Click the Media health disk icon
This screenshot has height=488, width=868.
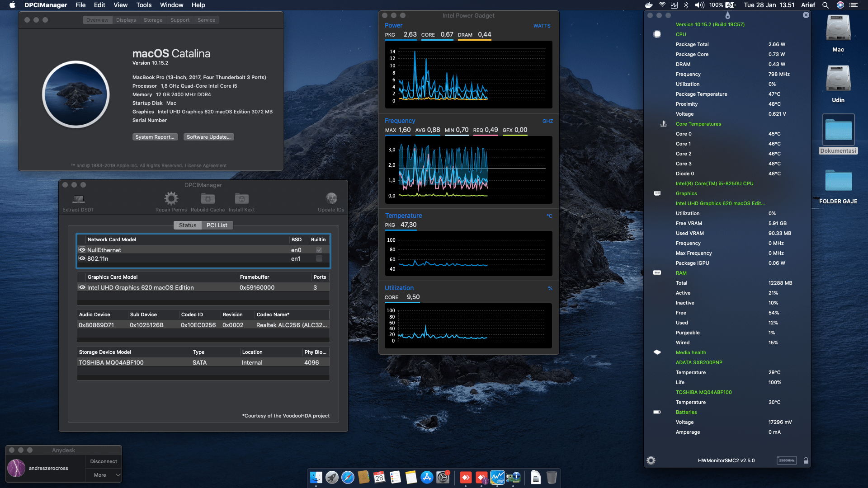coord(657,352)
